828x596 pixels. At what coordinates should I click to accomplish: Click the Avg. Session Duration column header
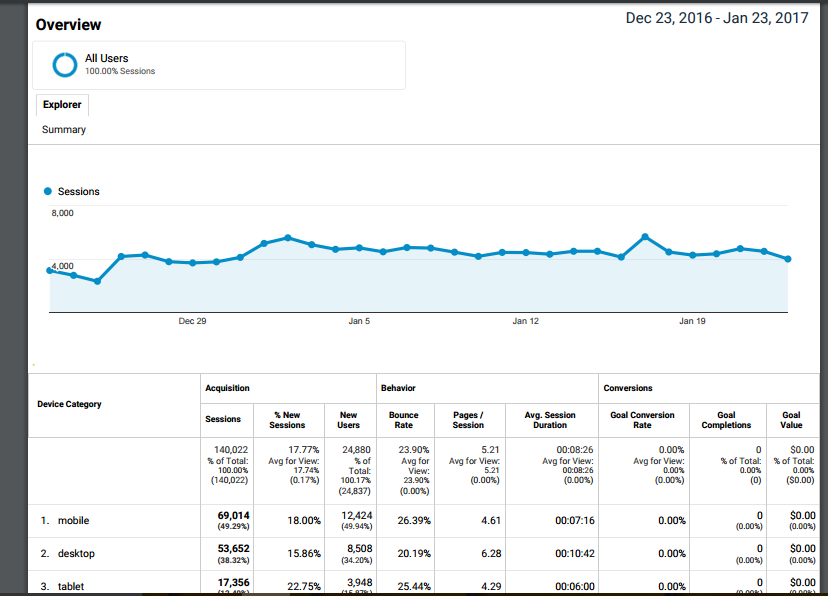coord(550,419)
